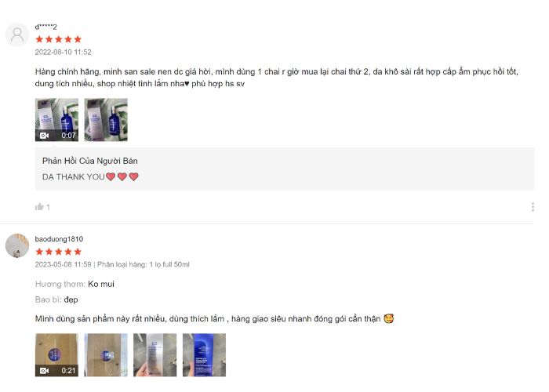The width and height of the screenshot is (549, 392).
Task: Open the cardboard box photo thumbnail
Action: coord(106,355)
